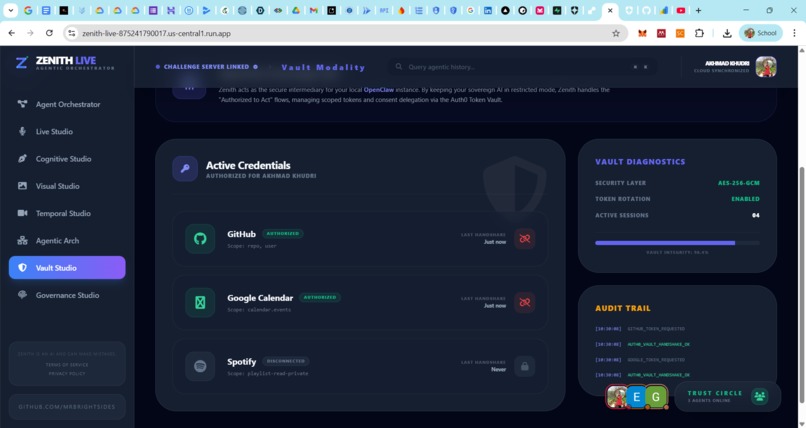Switch to the LinkedIn browser tab
This screenshot has width=806, height=428.
[x=487, y=10]
